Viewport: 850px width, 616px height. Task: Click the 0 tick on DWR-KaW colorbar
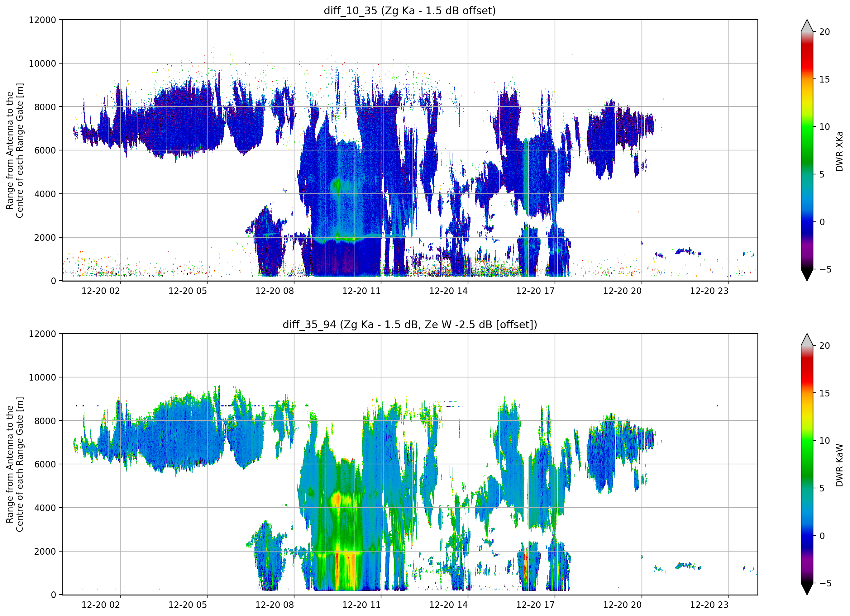click(x=822, y=536)
